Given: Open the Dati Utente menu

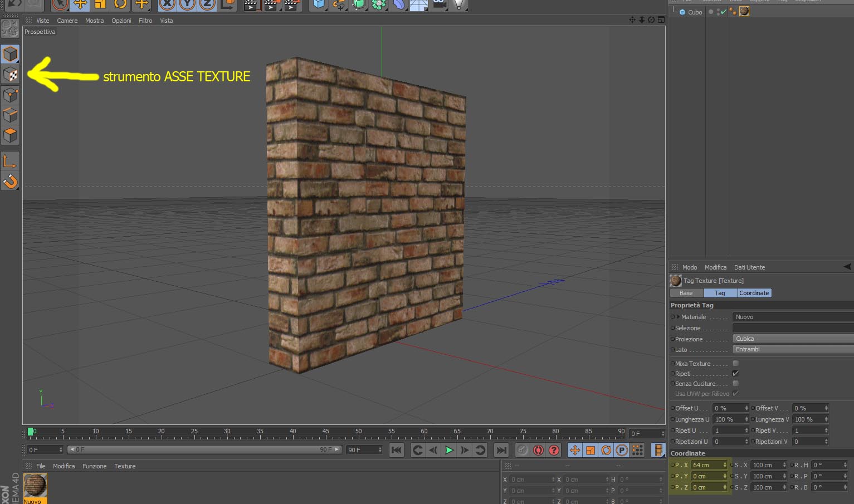Looking at the screenshot, I should click(749, 267).
